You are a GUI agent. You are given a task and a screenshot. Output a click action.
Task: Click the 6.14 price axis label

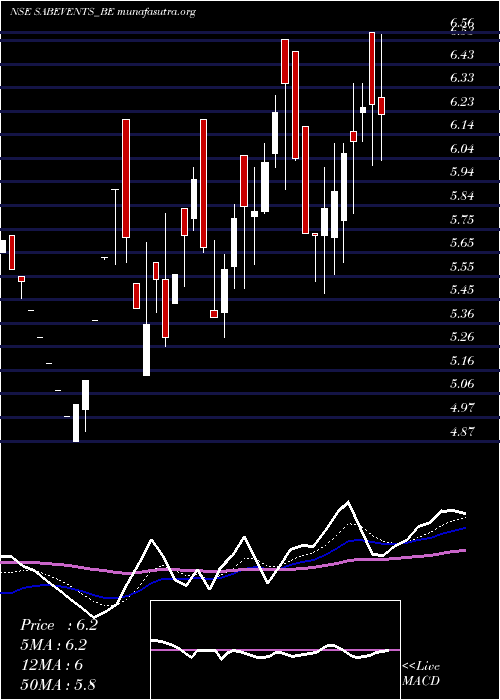(x=462, y=125)
